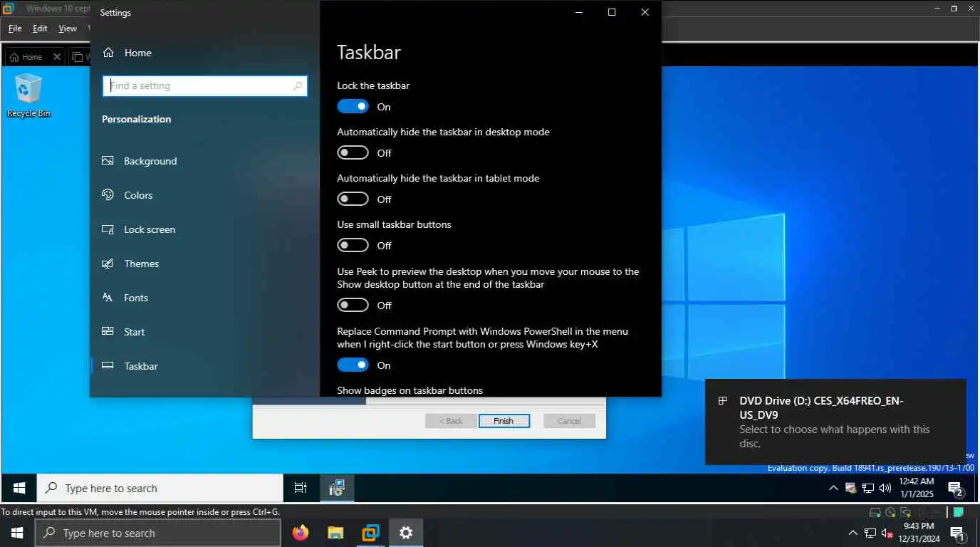Open host network tray icon

[870, 533]
